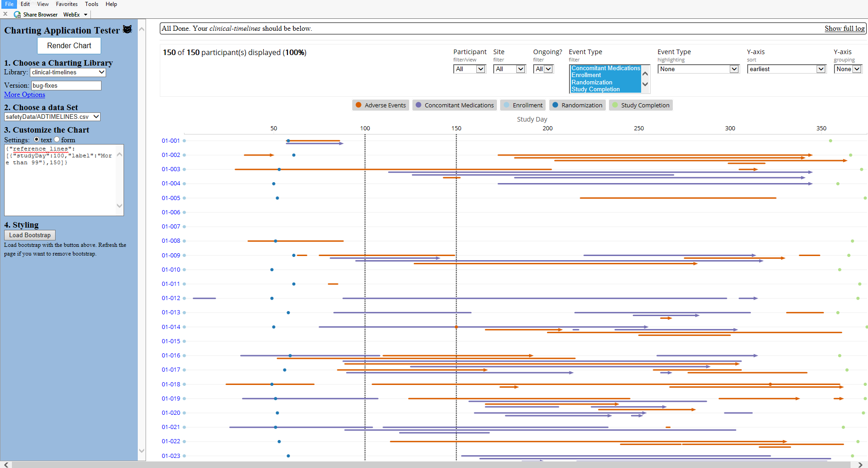Screen dimensions: 868x468
Task: Click the down arrow on the Event Type filter list
Action: pos(645,85)
